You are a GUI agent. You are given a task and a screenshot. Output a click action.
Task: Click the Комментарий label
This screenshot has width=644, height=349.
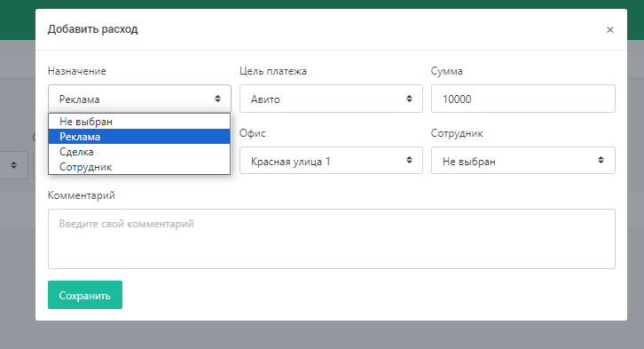(x=82, y=195)
